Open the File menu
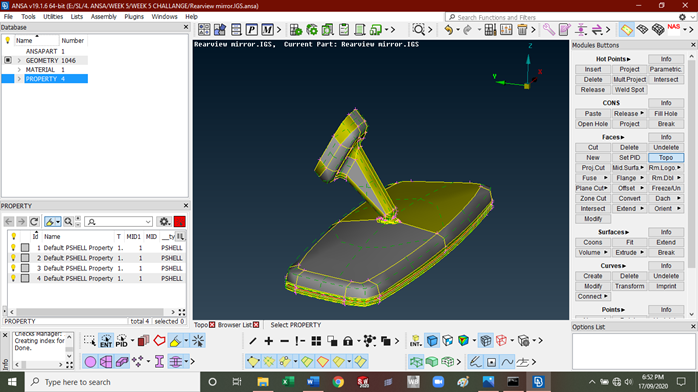 point(8,16)
